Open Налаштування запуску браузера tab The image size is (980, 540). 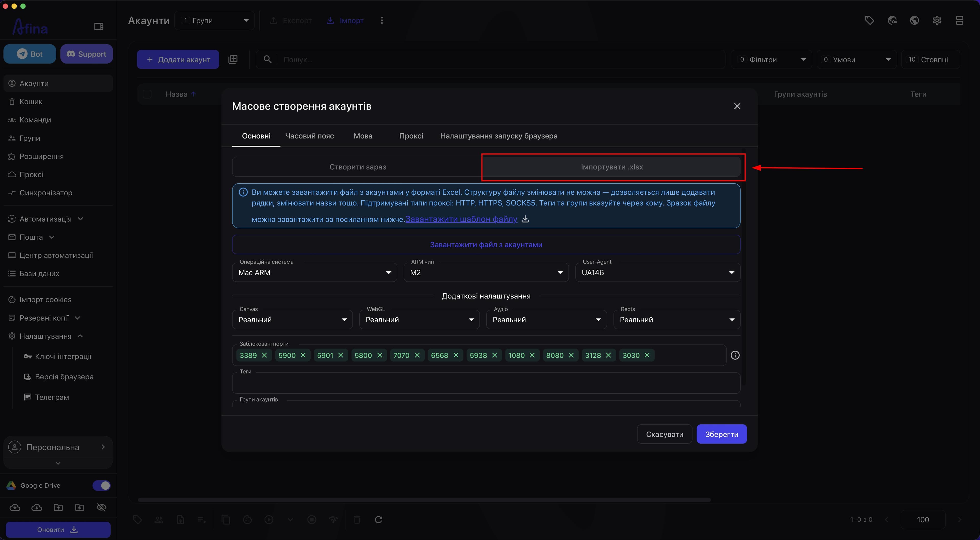coord(499,136)
